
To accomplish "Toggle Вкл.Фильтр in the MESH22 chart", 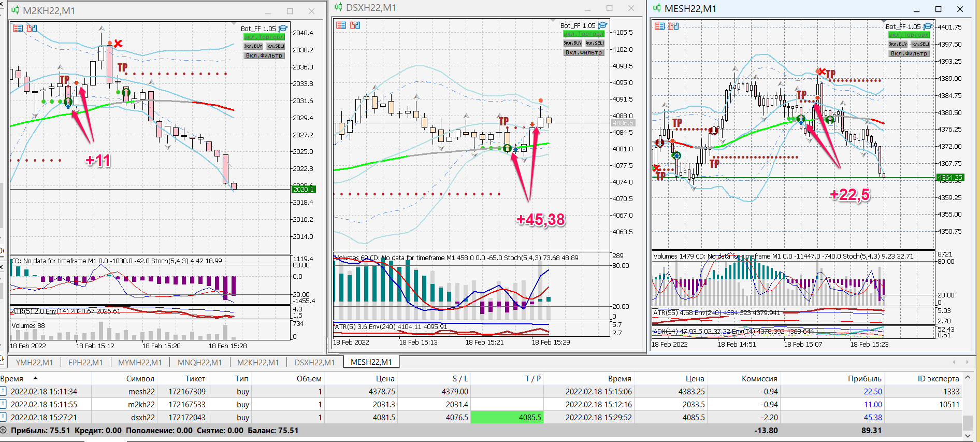I will (x=909, y=53).
